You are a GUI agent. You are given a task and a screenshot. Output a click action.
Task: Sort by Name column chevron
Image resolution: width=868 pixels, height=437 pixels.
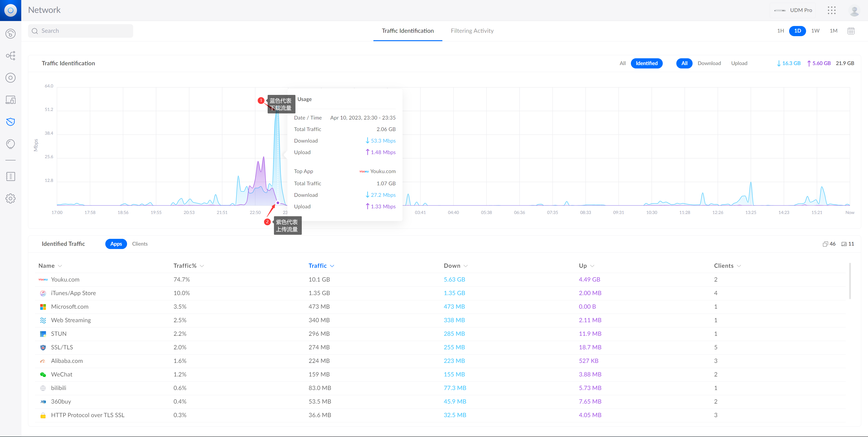pyautogui.click(x=60, y=266)
